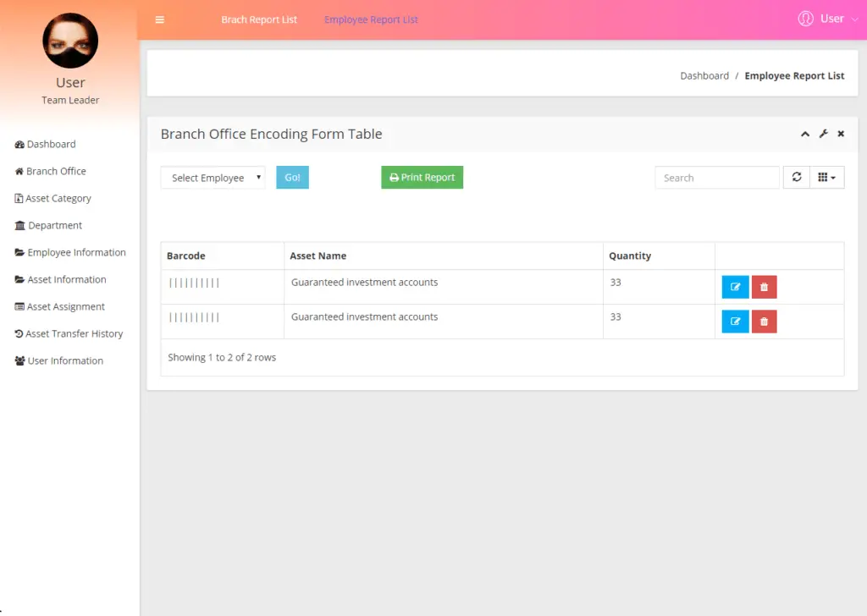Click the edit icon on the first table row

coord(734,287)
